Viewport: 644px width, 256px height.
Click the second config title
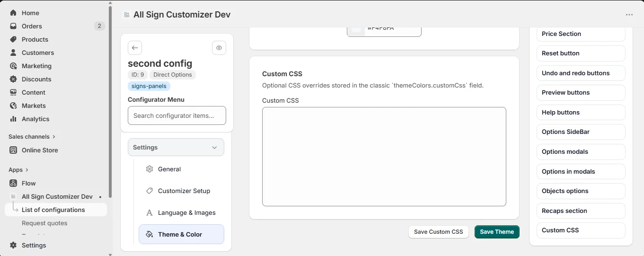pyautogui.click(x=160, y=63)
